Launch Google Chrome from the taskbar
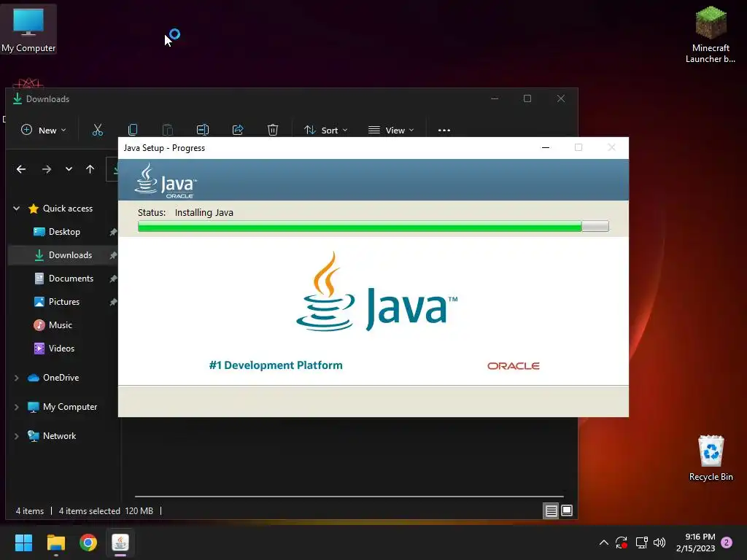 (88, 542)
